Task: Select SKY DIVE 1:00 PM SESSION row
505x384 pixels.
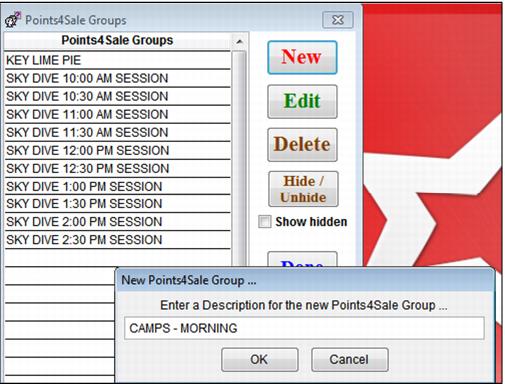Action: (117, 186)
